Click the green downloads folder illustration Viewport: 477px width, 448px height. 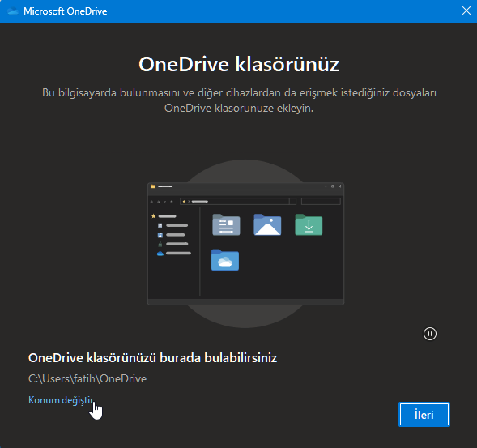[x=309, y=224]
